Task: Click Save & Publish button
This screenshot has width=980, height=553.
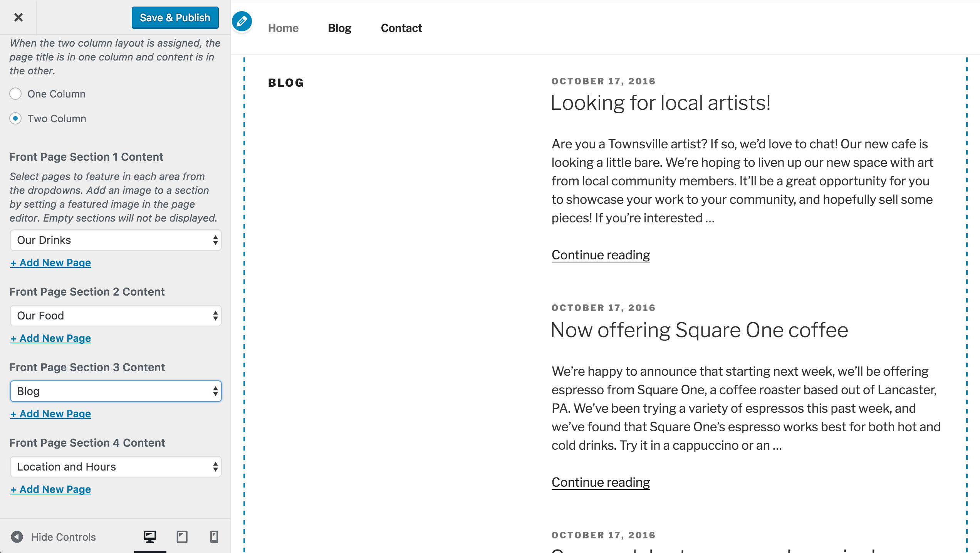Action: [175, 17]
